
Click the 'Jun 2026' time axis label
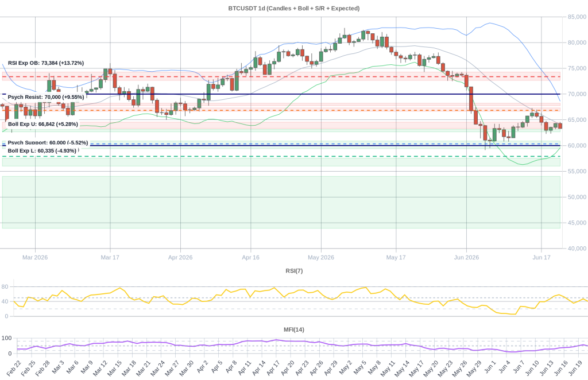click(x=466, y=258)
